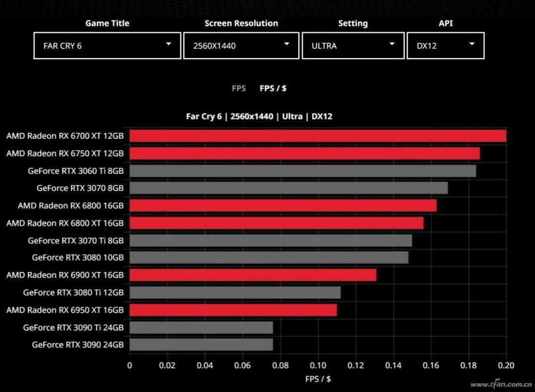Image resolution: width=535 pixels, height=392 pixels.
Task: Click the AMD Radeon RX 6950 XT 16GB bar
Action: [x=233, y=310]
